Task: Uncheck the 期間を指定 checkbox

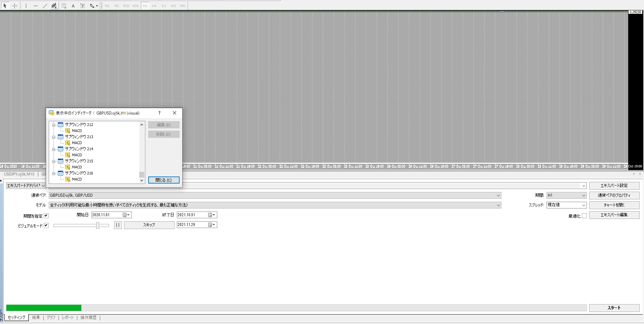Action: pyautogui.click(x=46, y=216)
